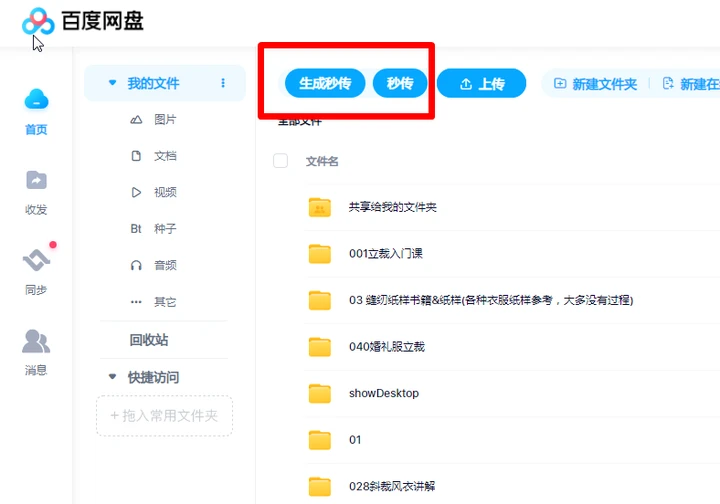720x504 pixels.
Task: Click 新建文件夹 new folder button
Action: click(x=596, y=84)
